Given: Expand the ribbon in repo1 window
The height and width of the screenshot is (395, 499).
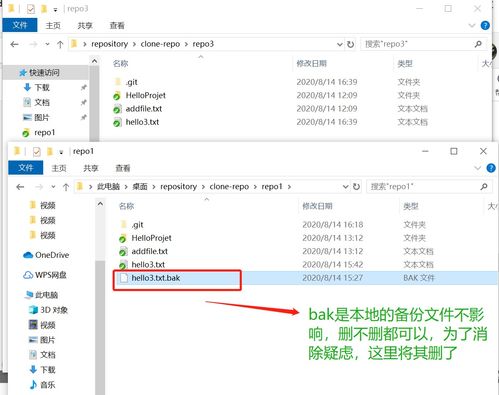Looking at the screenshot, I should 478,168.
